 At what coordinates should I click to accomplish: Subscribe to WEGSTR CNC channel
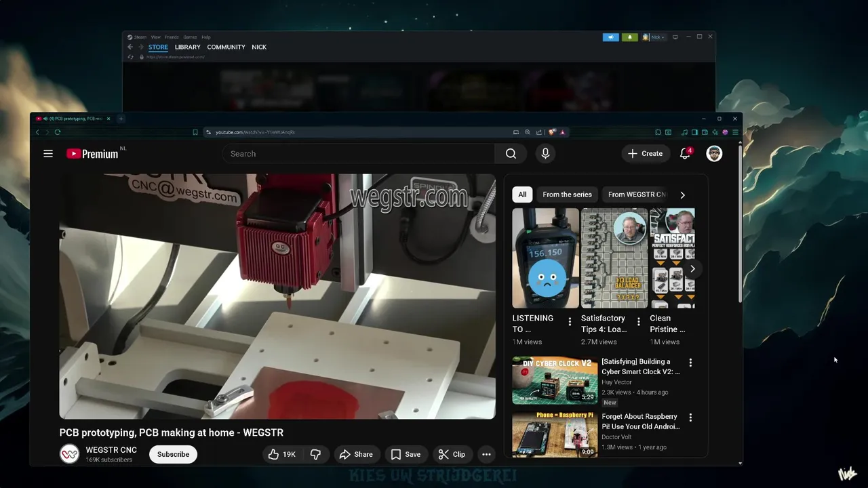coord(173,454)
